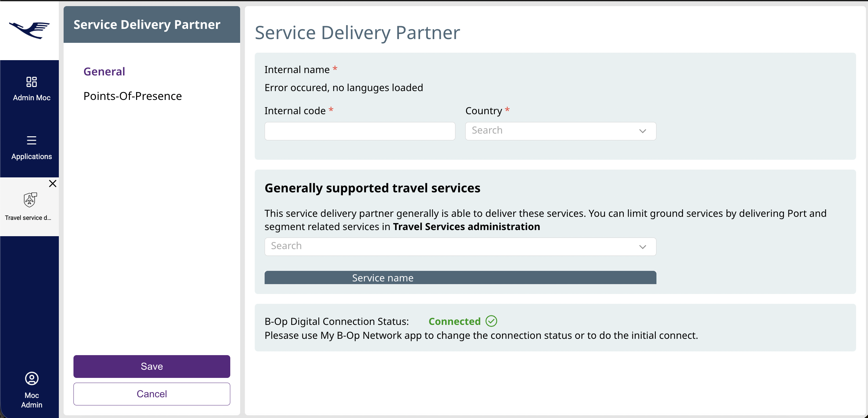
Task: Click the Travel service shield icon
Action: 30,200
